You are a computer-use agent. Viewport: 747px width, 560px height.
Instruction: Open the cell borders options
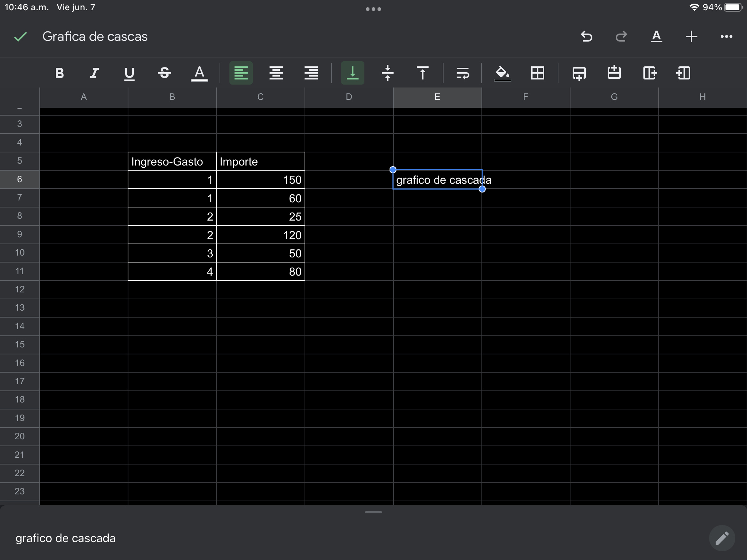pyautogui.click(x=538, y=73)
